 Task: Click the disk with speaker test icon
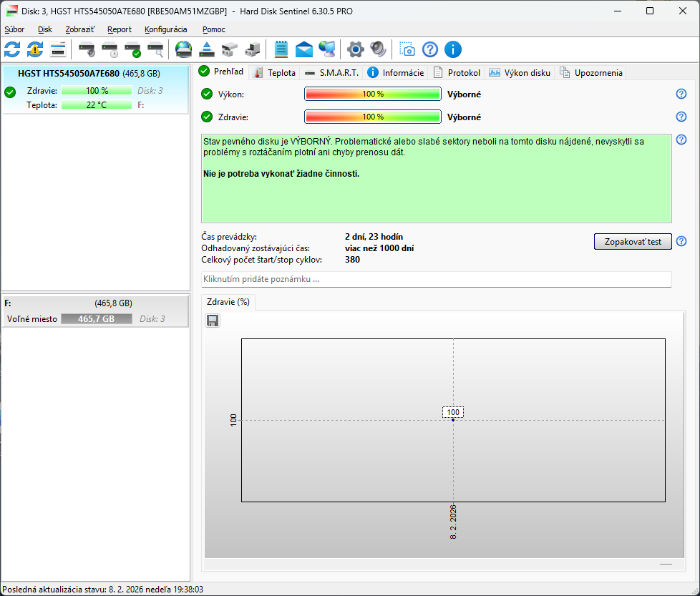[x=87, y=49]
